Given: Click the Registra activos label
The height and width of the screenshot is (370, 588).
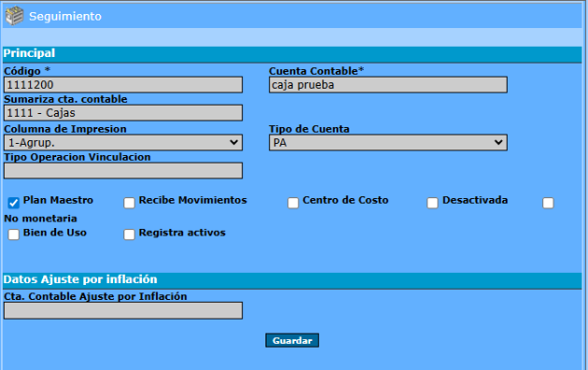Looking at the screenshot, I should (x=182, y=233).
